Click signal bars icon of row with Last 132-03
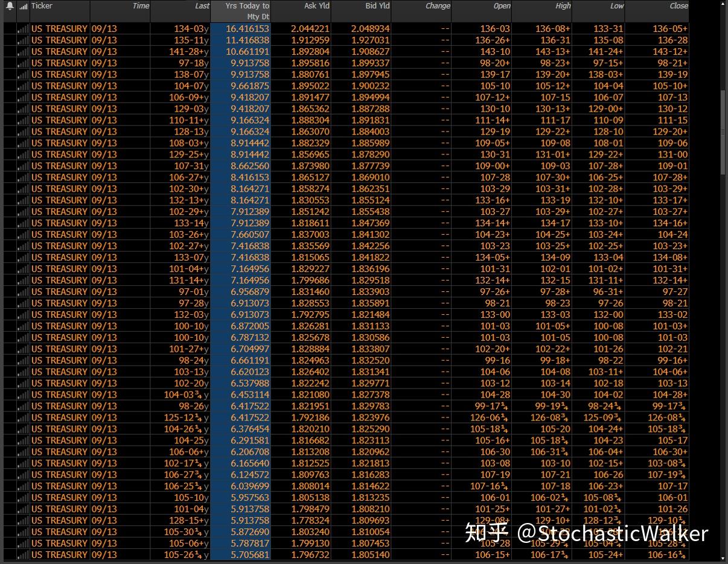Viewport: 728px width, 564px height. point(23,315)
